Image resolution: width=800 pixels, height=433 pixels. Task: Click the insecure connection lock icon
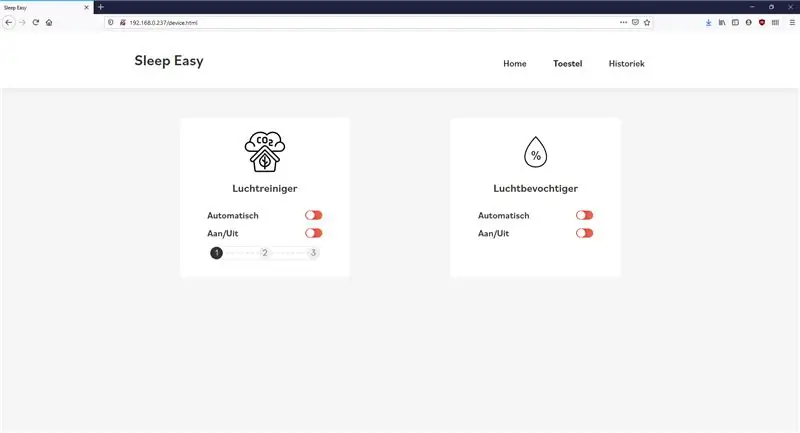click(x=122, y=22)
